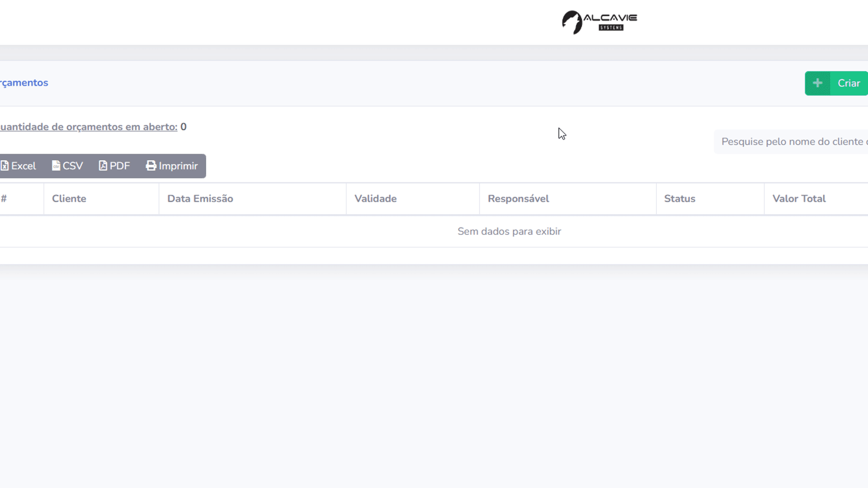Click the CSV file icon
Viewport: 868px width, 488px height.
pos(56,166)
